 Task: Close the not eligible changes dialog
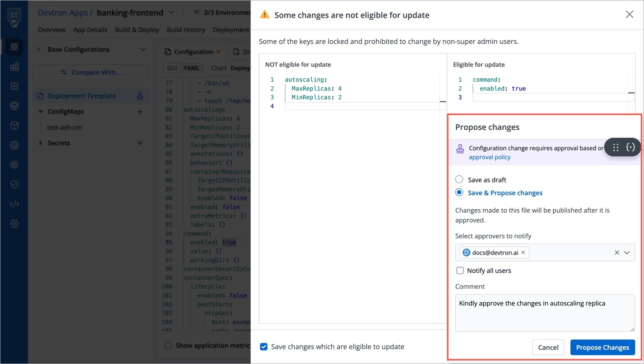click(x=629, y=15)
